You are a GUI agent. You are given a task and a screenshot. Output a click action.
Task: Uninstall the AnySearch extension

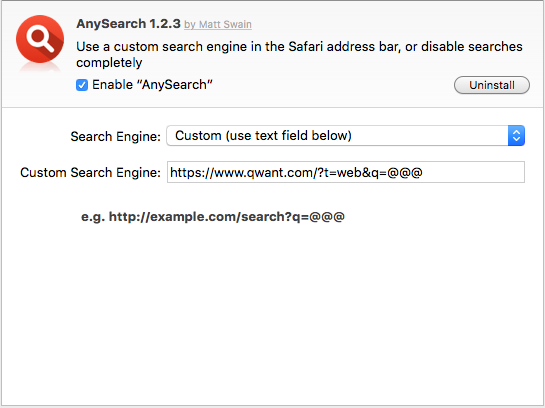tap(492, 85)
